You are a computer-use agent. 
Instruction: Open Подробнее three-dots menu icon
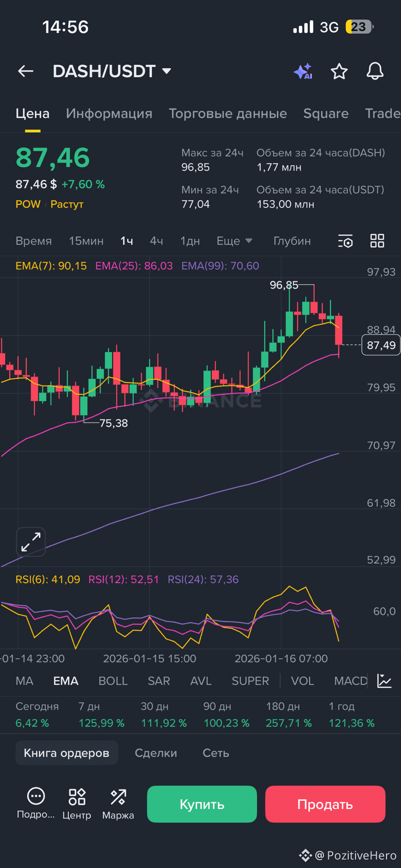pos(36,795)
